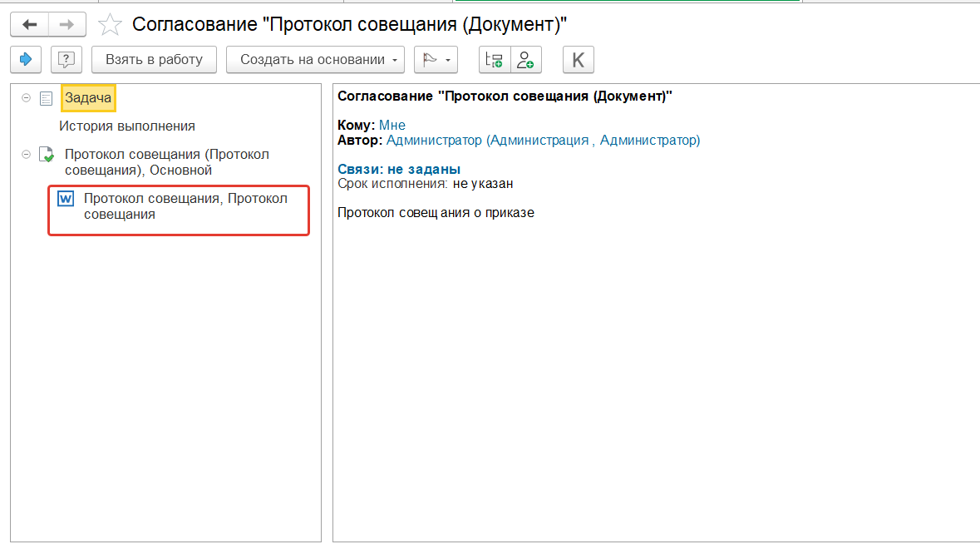Select the "Протокол совещания (Протокол совещания), Основной" document
This screenshot has width=980, height=549.
tap(166, 162)
